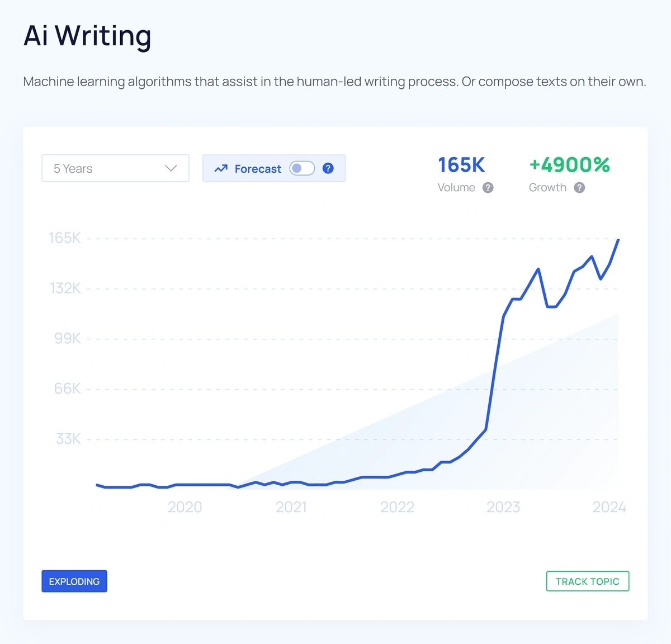Click the EXPLODING status badge
The height and width of the screenshot is (644, 671).
pyautogui.click(x=74, y=581)
